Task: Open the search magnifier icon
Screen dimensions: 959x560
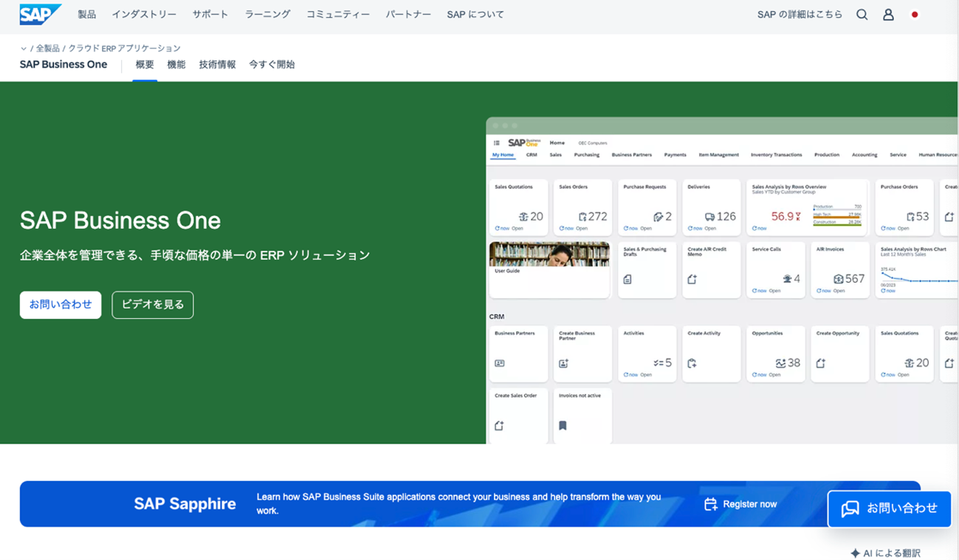Action: pyautogui.click(x=862, y=15)
